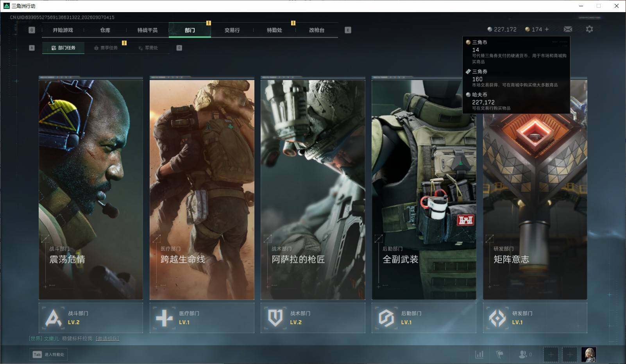Click the plus icon beside 174
Screen dimensions: 626x364
click(547, 29)
